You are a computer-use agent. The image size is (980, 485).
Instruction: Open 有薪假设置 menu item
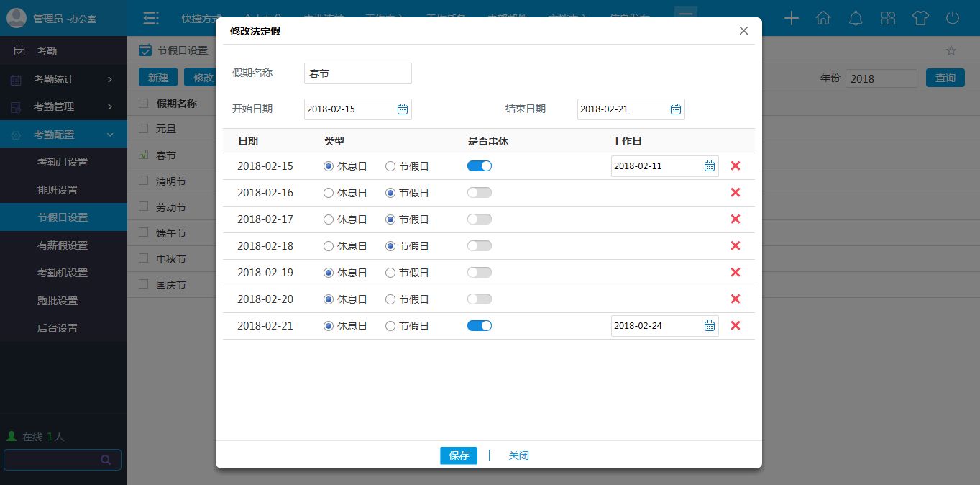coord(63,245)
